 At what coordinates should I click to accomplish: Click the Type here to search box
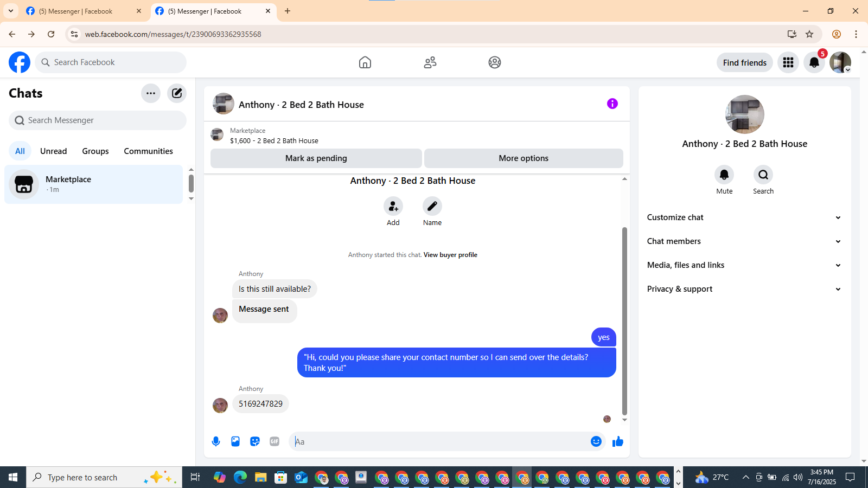tap(104, 477)
